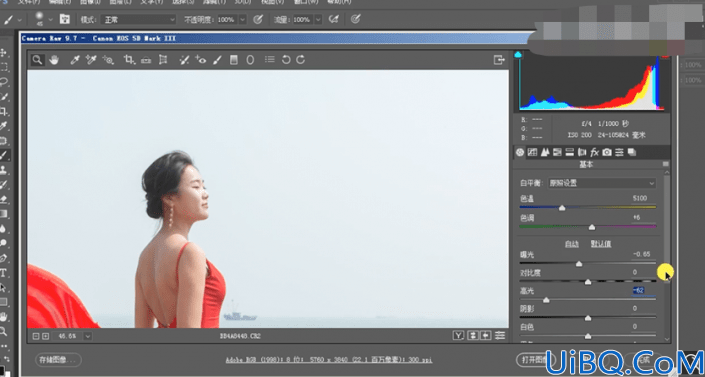Click the Exposure slider handle
This screenshot has height=377, width=705.
(579, 264)
